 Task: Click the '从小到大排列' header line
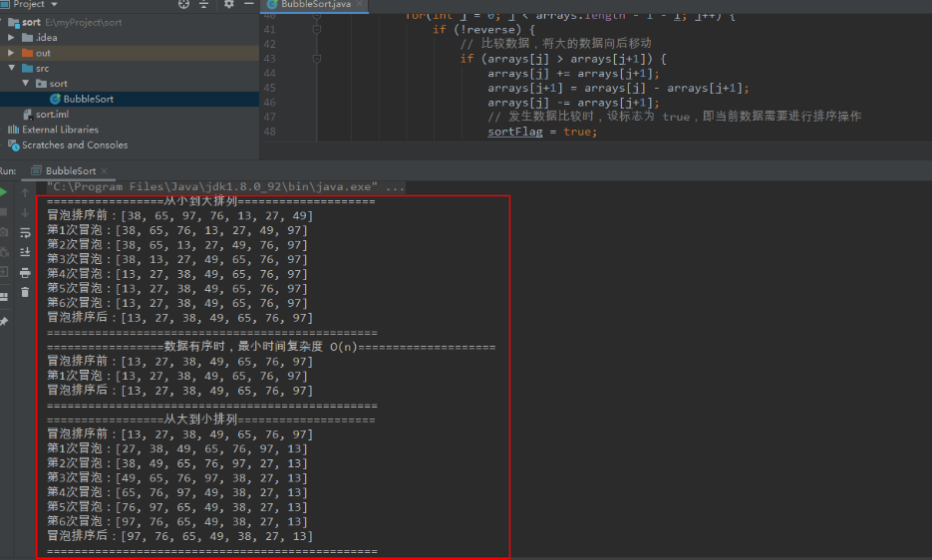(x=211, y=201)
